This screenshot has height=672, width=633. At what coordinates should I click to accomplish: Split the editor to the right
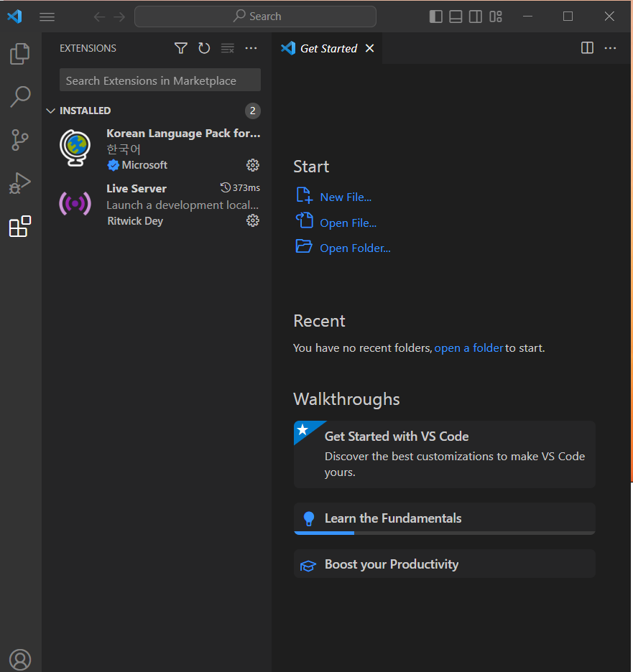[587, 47]
